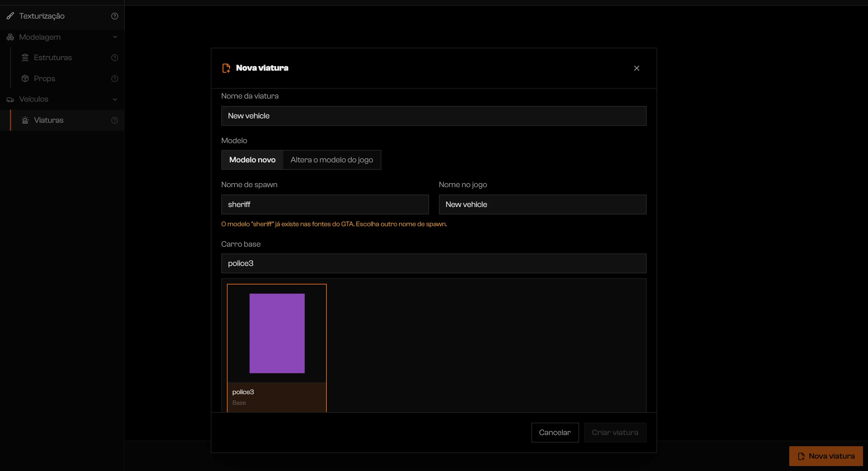The image size is (868, 471).
Task: Click the orange Nova viatura button
Action: [x=826, y=456]
